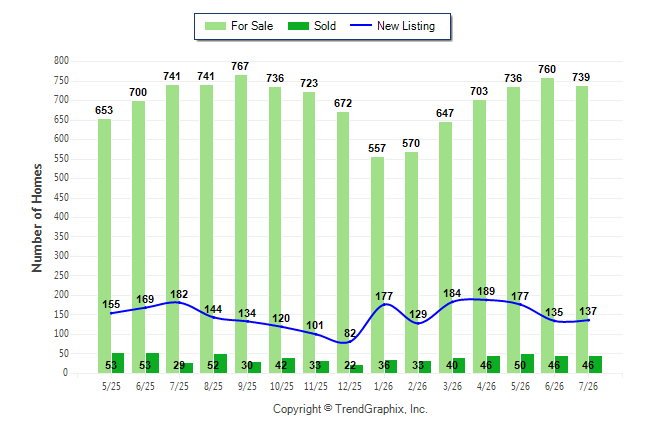Screen dimensions: 646x434
Task: Click the For Sale legend text
Action: [x=252, y=26]
